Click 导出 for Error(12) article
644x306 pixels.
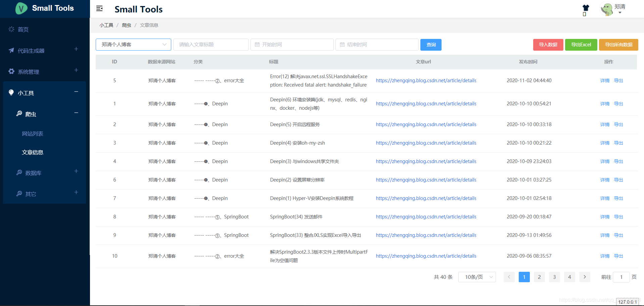click(x=618, y=81)
